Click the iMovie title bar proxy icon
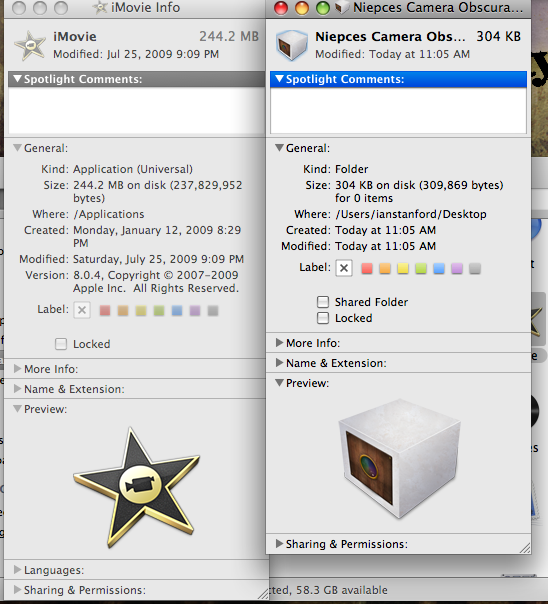 [100, 7]
